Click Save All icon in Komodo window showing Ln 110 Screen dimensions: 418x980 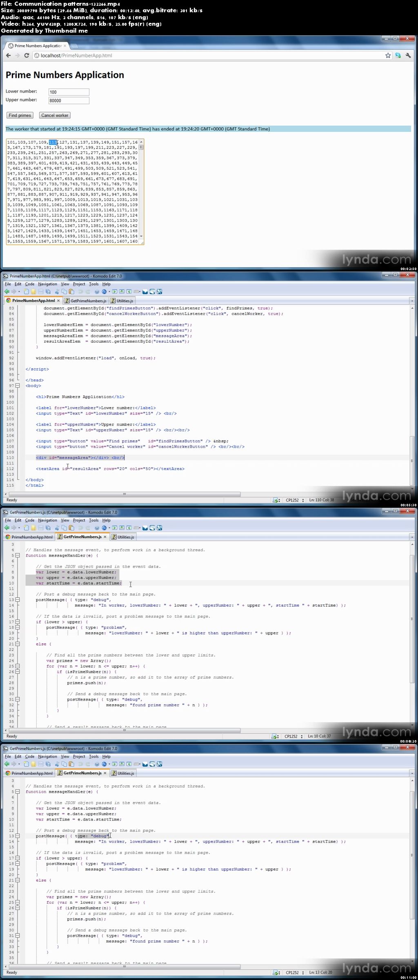pyautogui.click(x=48, y=291)
